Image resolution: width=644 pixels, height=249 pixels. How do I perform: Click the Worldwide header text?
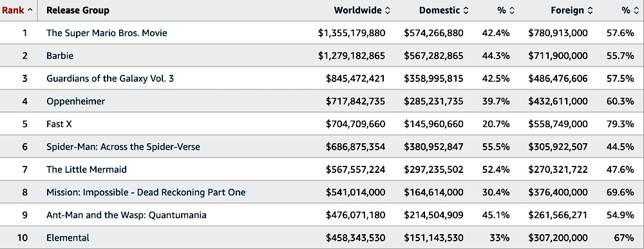358,10
